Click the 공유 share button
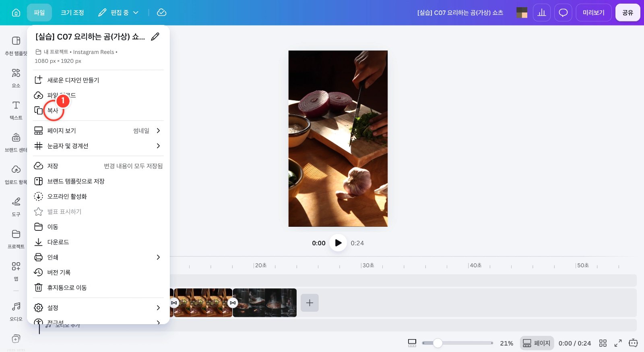This screenshot has height=352, width=644. pyautogui.click(x=627, y=12)
